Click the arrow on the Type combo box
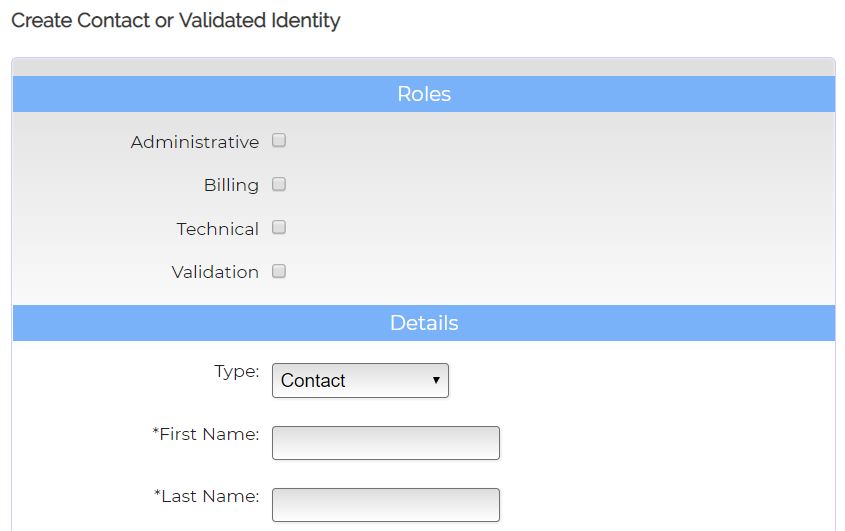Screen dimensions: 845x531 [x=436, y=380]
